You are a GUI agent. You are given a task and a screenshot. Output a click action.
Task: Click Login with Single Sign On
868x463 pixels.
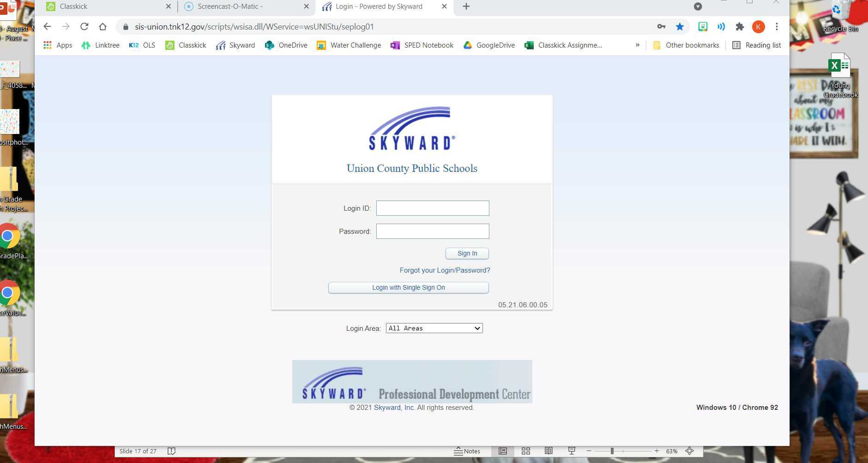point(409,287)
